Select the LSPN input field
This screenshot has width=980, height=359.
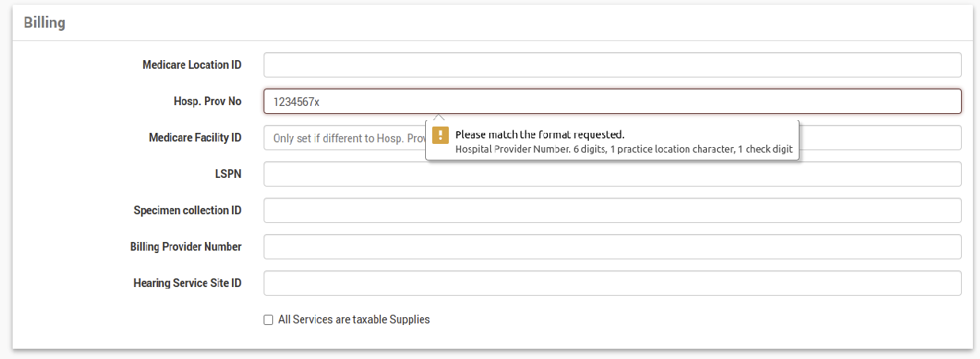(612, 174)
